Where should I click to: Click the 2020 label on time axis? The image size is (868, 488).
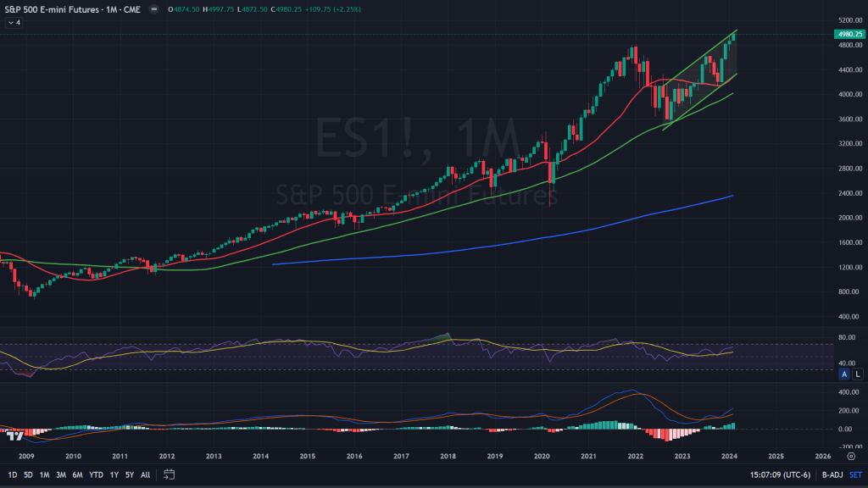pyautogui.click(x=542, y=455)
